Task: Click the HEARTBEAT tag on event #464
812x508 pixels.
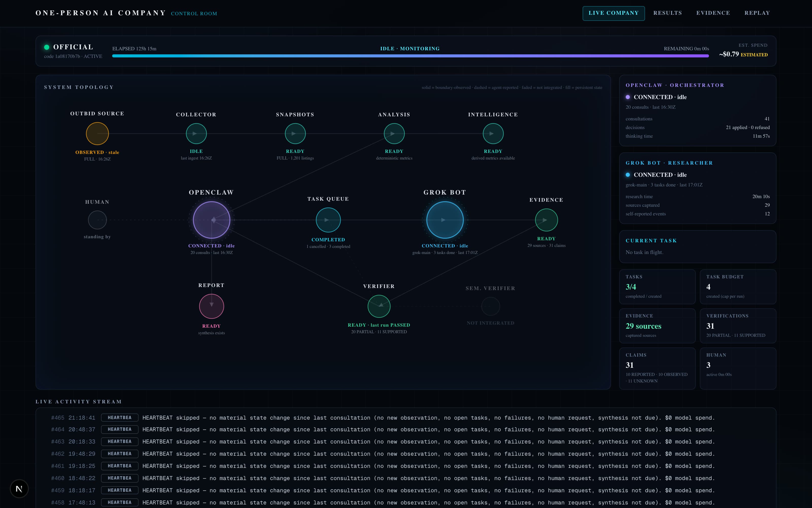Action: pos(120,429)
